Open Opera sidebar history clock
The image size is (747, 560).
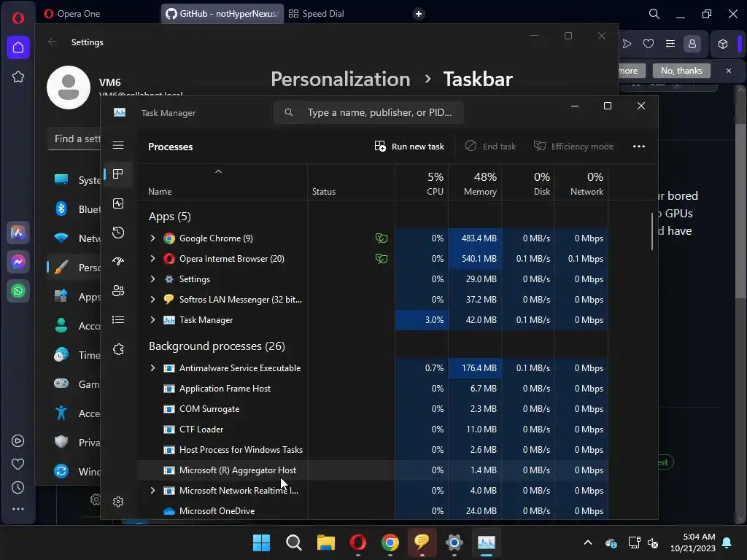(18, 488)
